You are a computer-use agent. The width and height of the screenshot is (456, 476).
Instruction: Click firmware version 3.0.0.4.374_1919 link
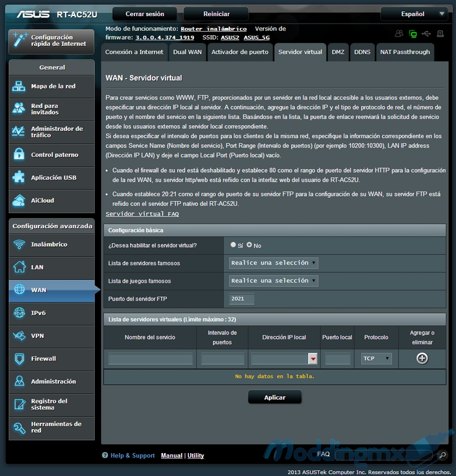point(165,38)
